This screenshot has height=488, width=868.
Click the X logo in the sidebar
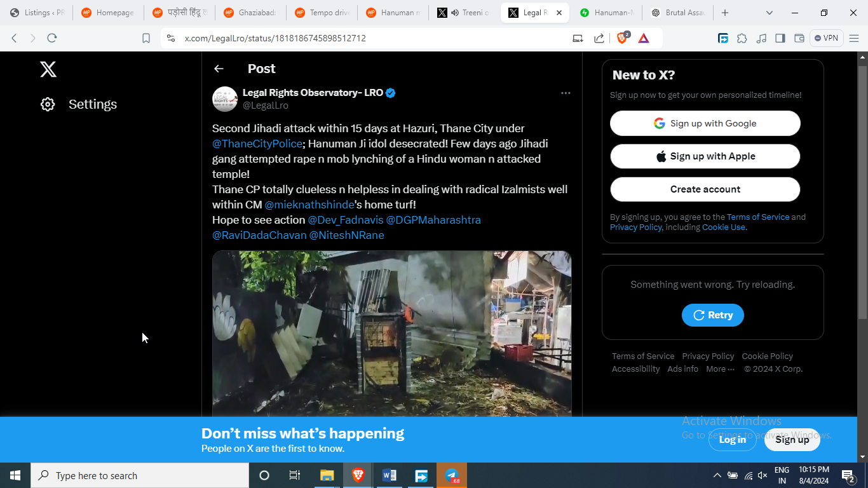pos(48,69)
